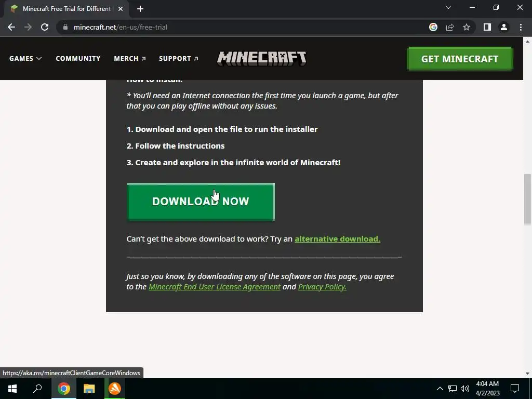Open a new browser tab
Screen dimensions: 532x399
click(x=140, y=9)
